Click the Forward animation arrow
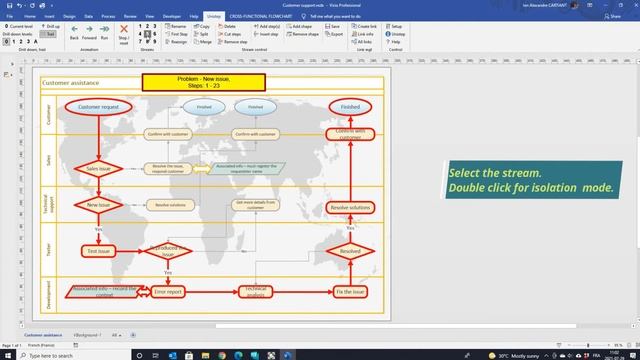Screen dimensions: 640x360 89,32
